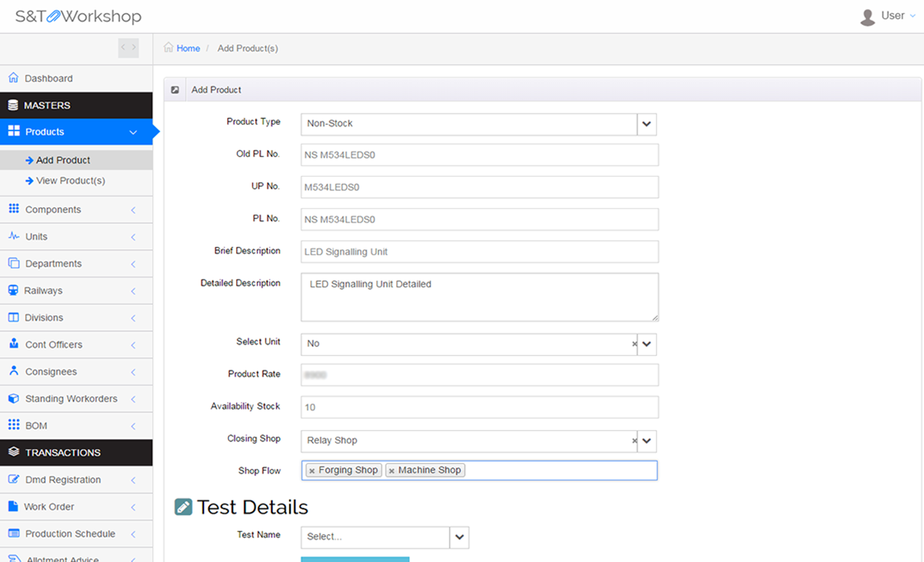Click the S&T Workshop logo
924x562 pixels.
[x=78, y=16]
